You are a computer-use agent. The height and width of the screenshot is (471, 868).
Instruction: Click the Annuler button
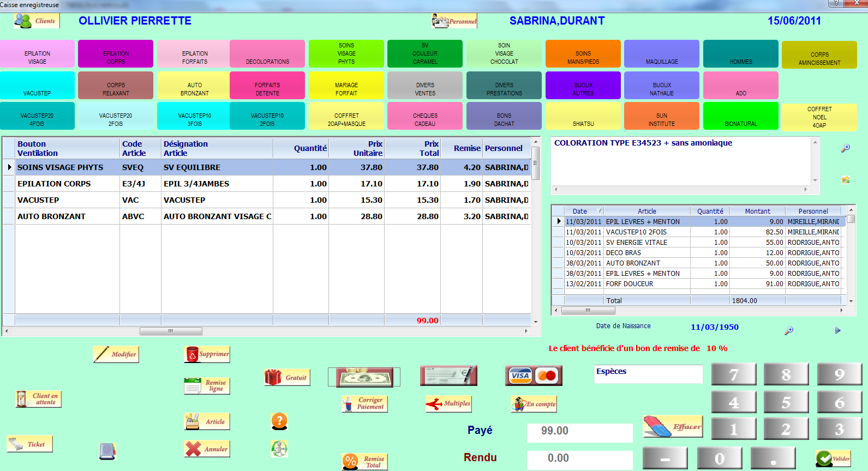(207, 449)
